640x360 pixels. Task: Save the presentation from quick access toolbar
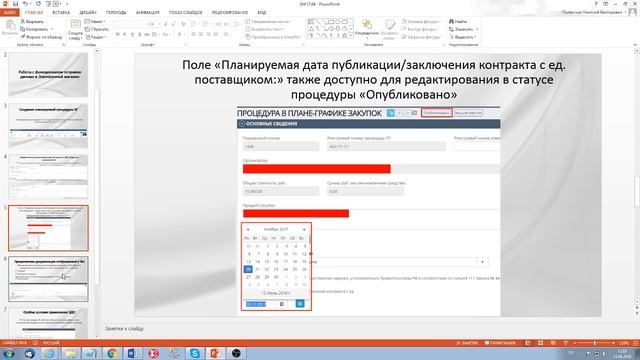16,4
